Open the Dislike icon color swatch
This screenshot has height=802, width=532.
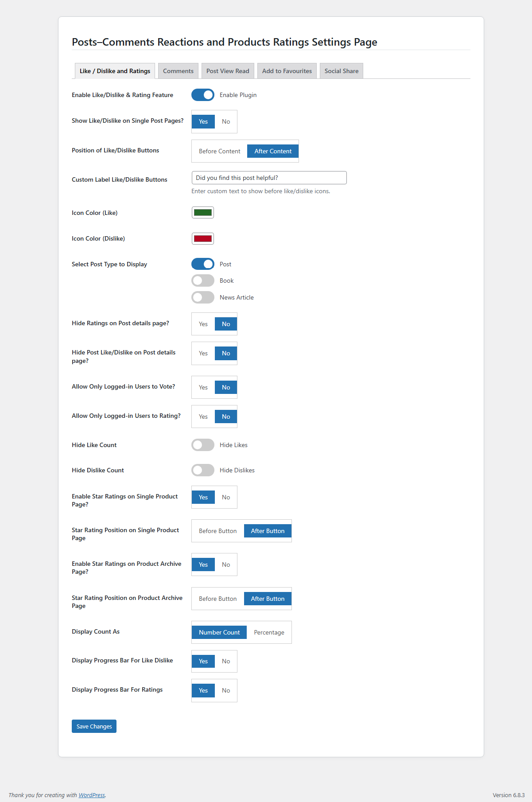click(203, 238)
